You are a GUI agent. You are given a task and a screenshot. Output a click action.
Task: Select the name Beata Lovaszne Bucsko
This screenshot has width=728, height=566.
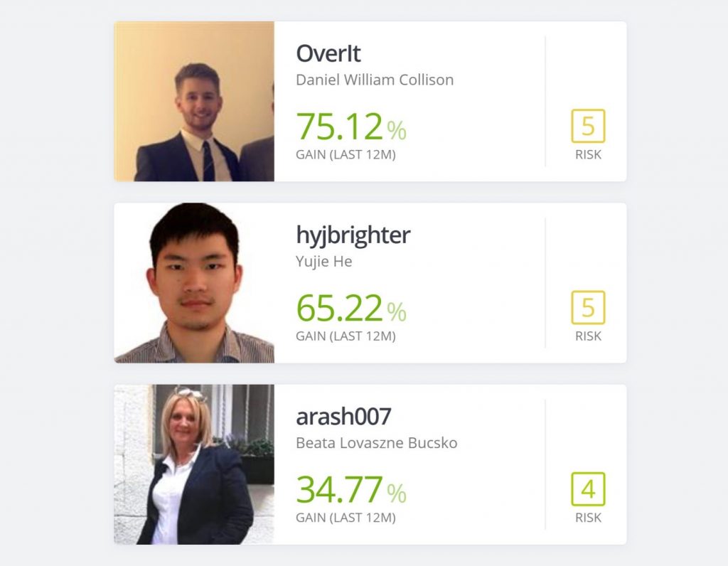click(x=377, y=443)
